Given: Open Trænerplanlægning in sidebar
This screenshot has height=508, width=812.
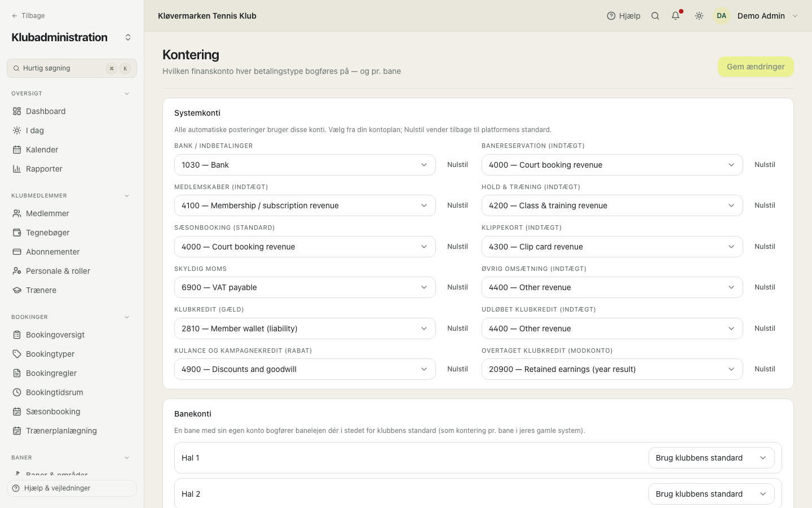Looking at the screenshot, I should coord(72,431).
